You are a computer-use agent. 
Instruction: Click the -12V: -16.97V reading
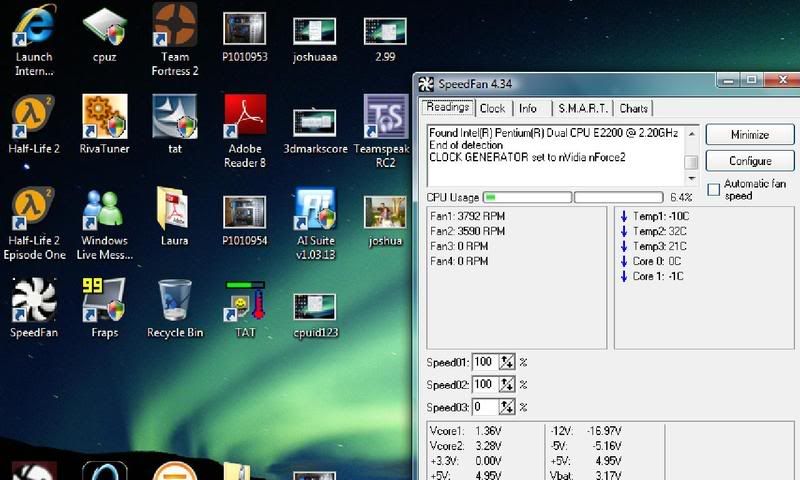pyautogui.click(x=586, y=431)
